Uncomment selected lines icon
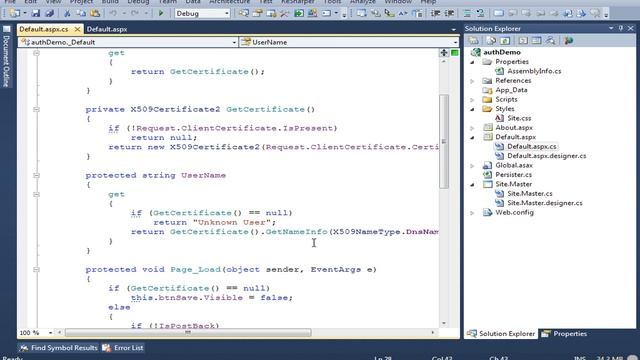The image size is (640, 360). (481, 13)
